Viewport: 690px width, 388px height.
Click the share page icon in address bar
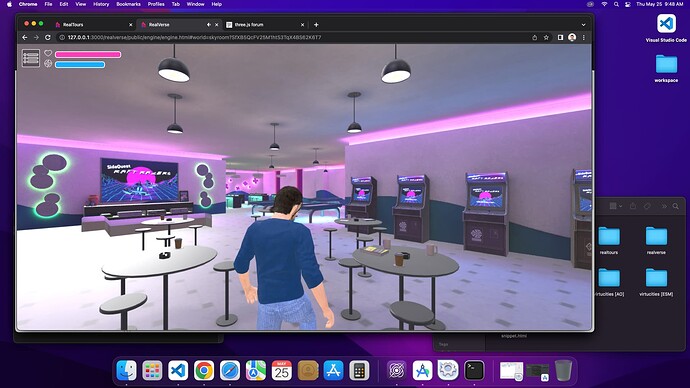coord(535,37)
